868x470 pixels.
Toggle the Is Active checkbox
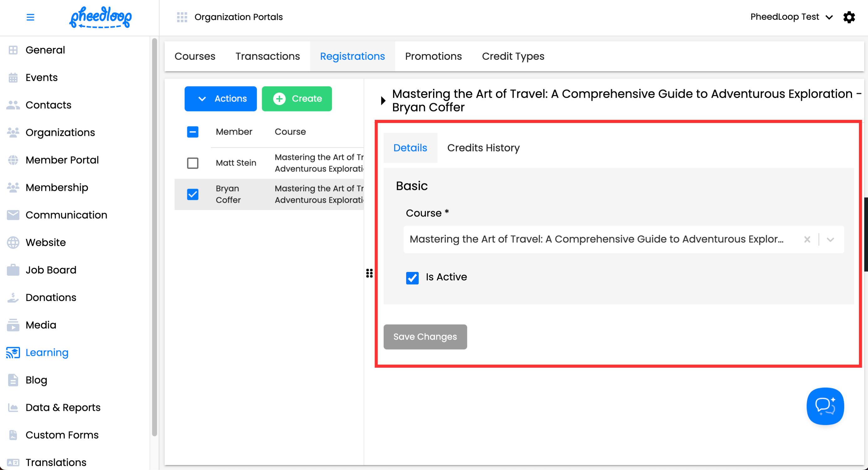412,278
